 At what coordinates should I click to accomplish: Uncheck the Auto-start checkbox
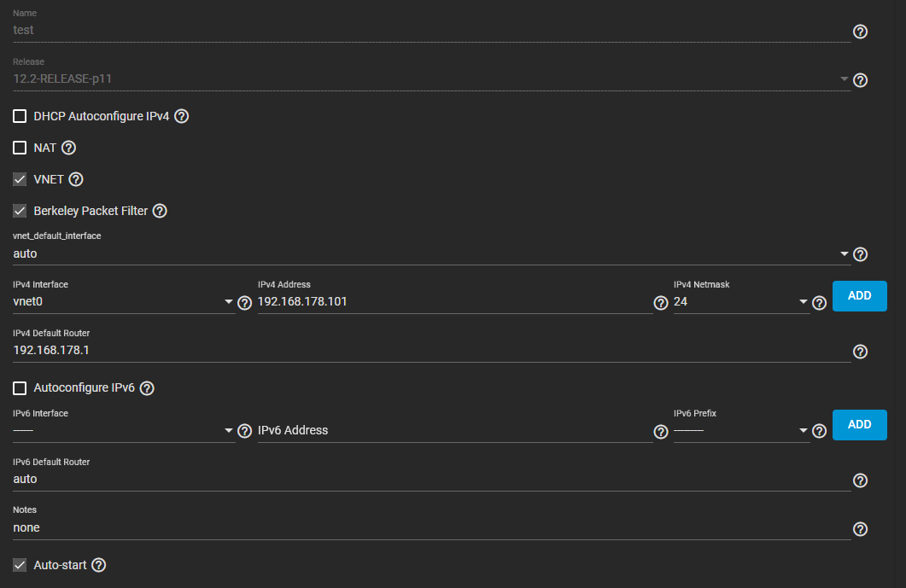[x=20, y=565]
